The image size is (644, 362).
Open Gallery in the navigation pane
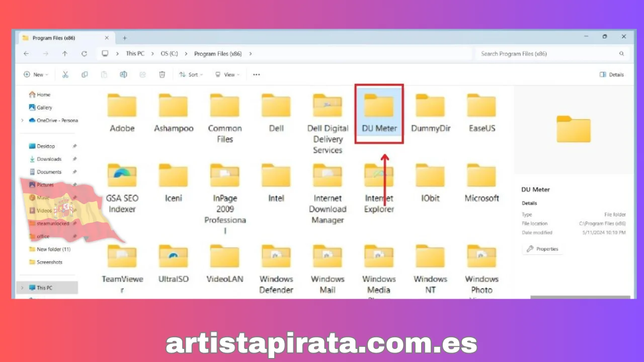(40, 108)
